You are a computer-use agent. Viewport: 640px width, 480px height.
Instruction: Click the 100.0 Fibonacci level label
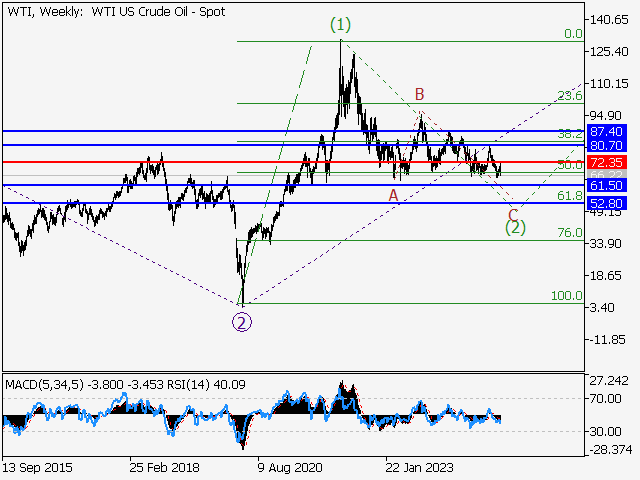click(566, 297)
